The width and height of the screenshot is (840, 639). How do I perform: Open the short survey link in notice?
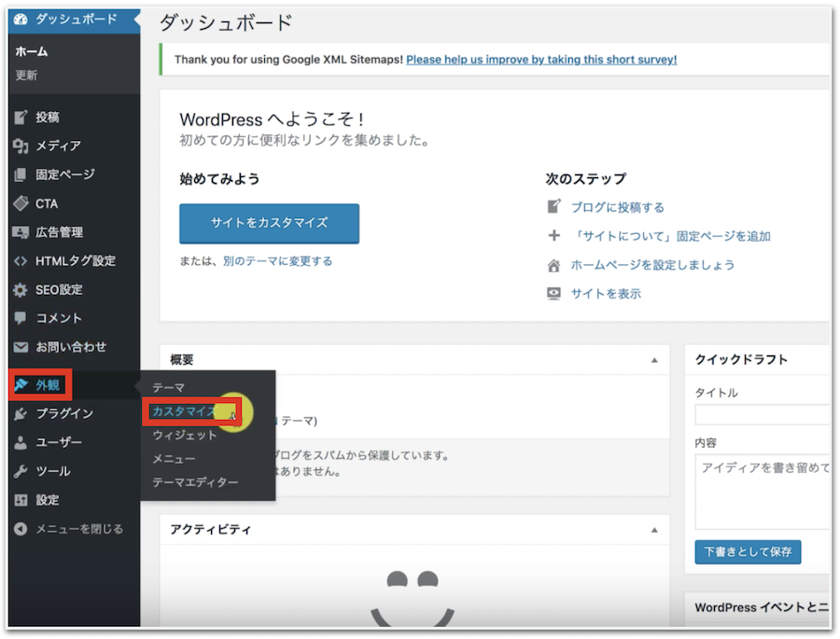[541, 60]
